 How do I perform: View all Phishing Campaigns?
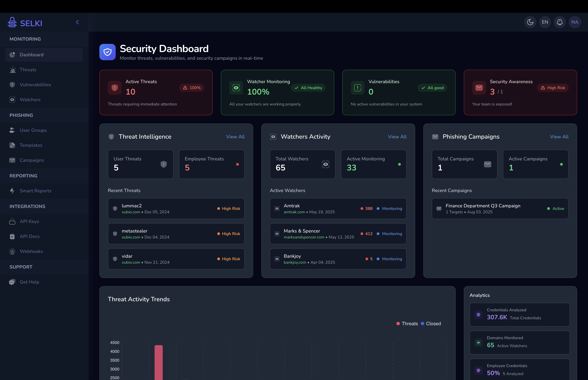click(559, 137)
